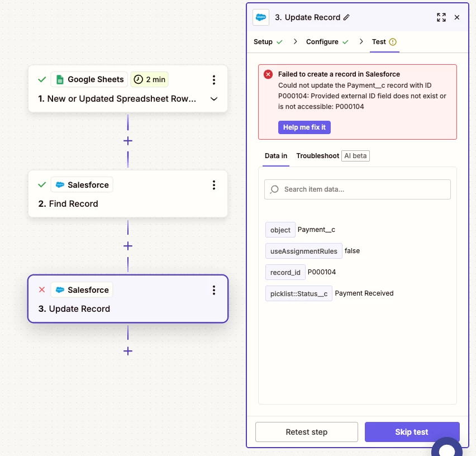Click the object field label
This screenshot has width=476, height=456.
tap(280, 230)
